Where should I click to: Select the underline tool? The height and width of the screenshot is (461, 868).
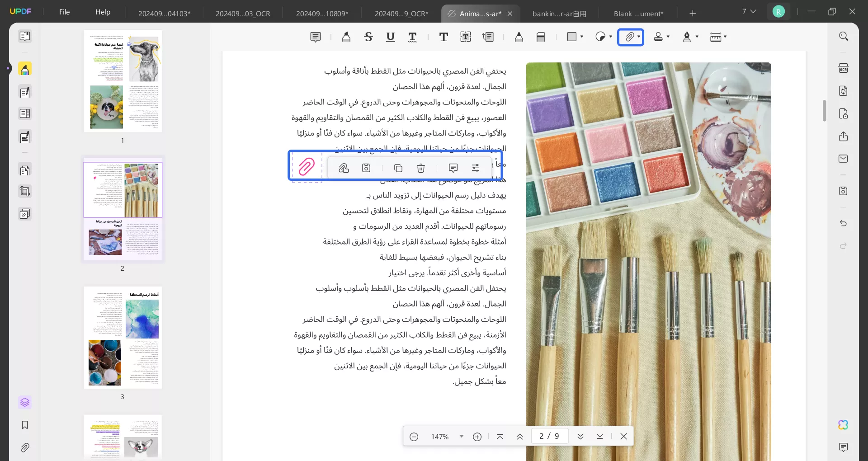tap(391, 37)
